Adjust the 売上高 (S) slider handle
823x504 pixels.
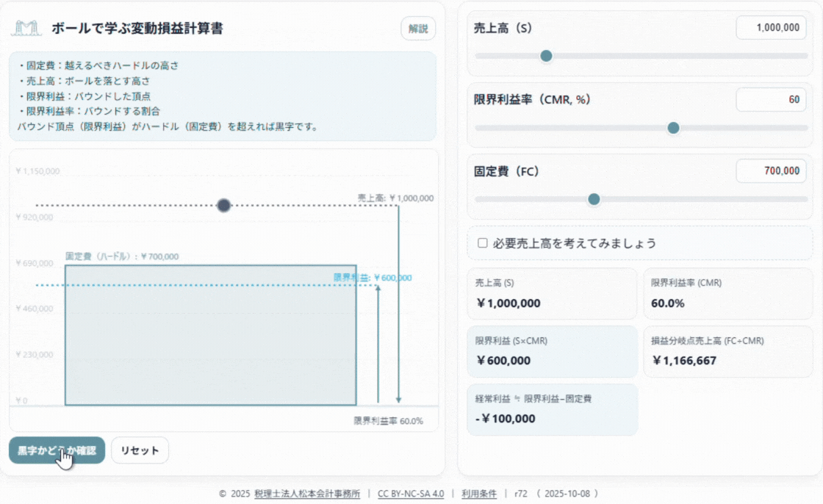point(546,56)
